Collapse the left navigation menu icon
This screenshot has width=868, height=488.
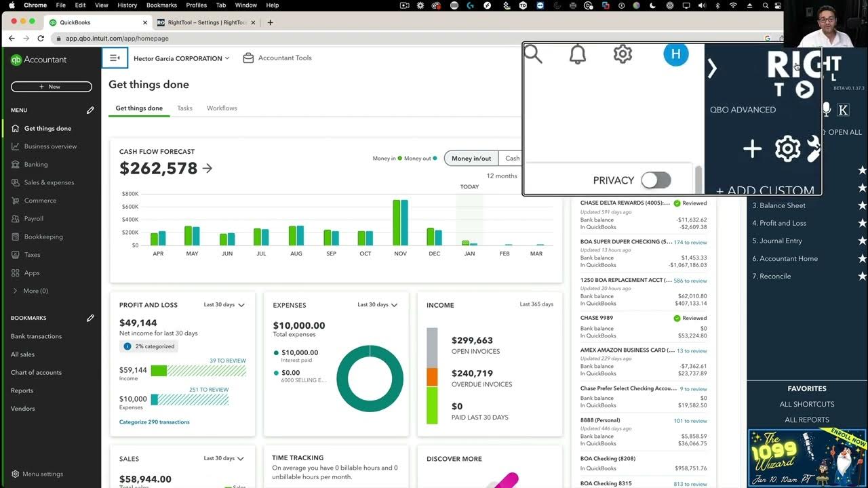tap(115, 58)
